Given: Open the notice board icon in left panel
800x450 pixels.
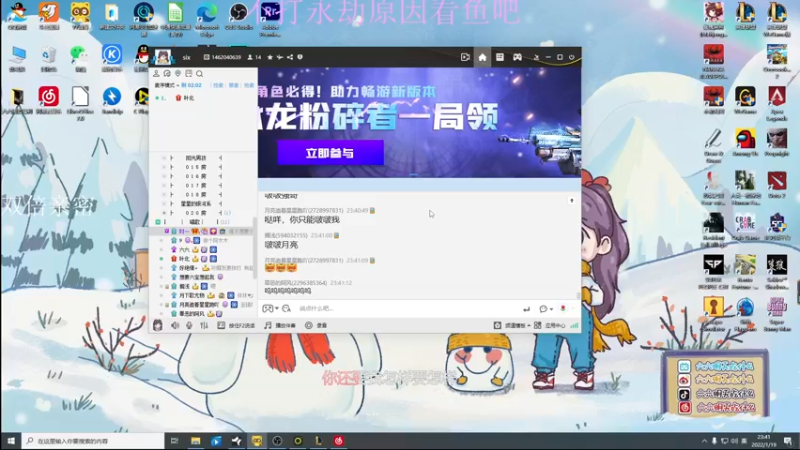Looking at the screenshot, I should [x=189, y=74].
